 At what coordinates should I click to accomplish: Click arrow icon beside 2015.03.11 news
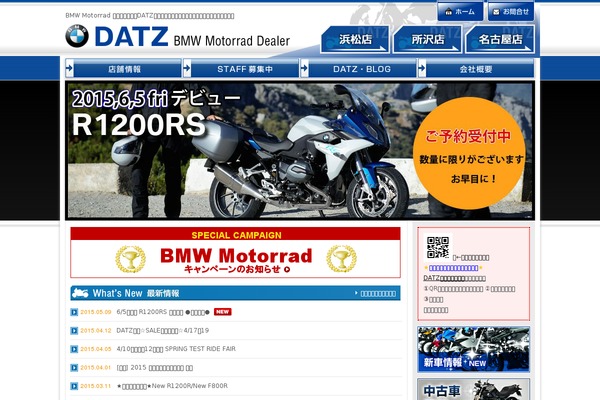point(74,386)
